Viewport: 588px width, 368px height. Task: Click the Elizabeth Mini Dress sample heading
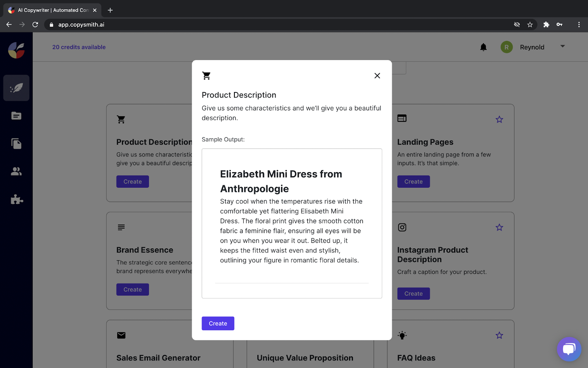coord(281,181)
